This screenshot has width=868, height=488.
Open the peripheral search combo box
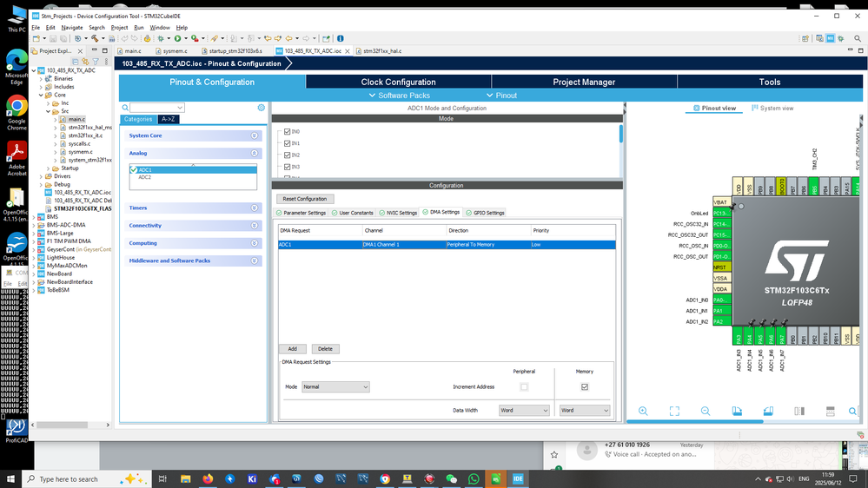(156, 108)
